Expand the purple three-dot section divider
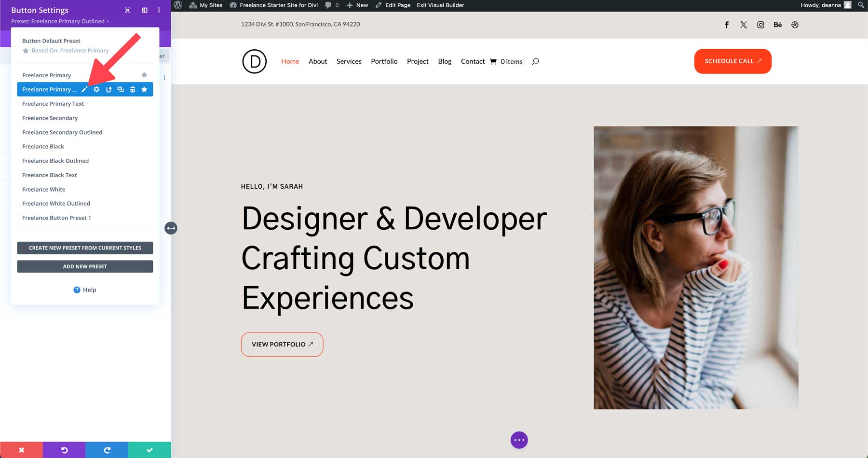The width and height of the screenshot is (868, 458). click(519, 440)
